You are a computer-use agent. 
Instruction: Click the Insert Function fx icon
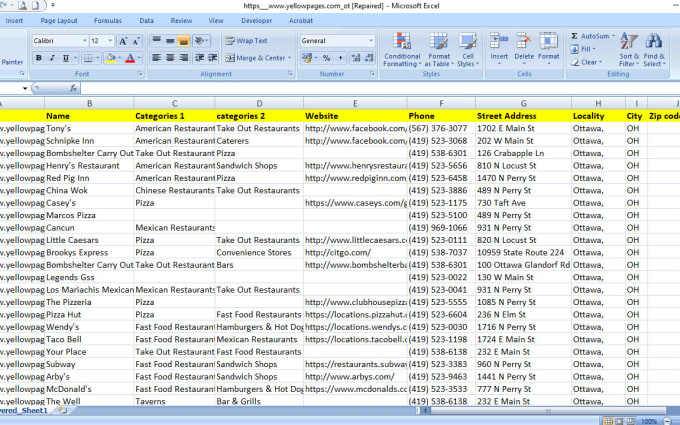pos(73,88)
